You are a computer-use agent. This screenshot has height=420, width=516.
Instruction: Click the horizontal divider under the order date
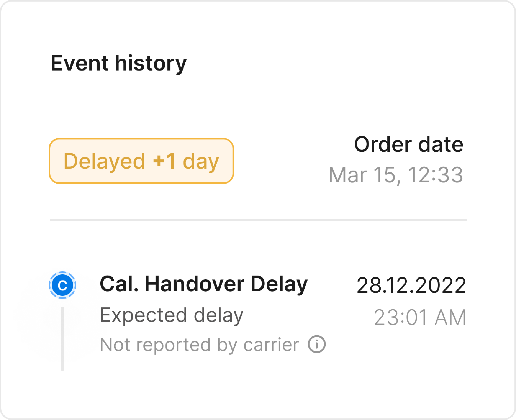pyautogui.click(x=258, y=220)
